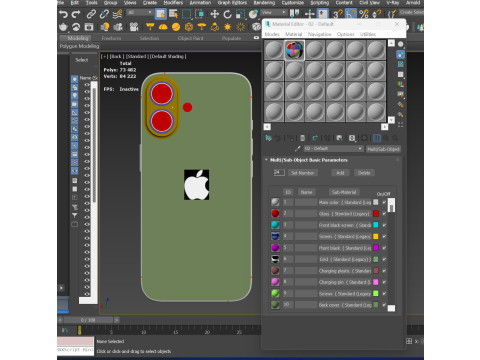Uncheck On/Off for Back cover sub-material

pos(384,305)
